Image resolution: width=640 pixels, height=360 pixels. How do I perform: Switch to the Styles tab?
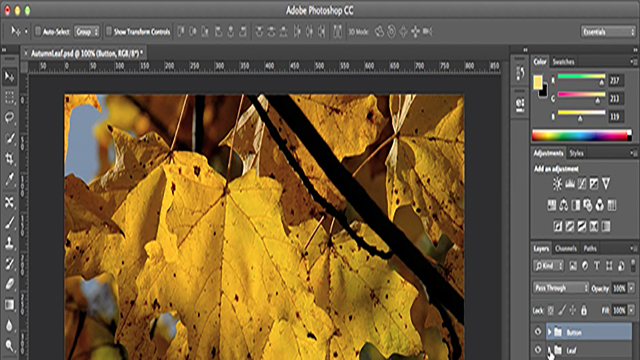click(576, 153)
